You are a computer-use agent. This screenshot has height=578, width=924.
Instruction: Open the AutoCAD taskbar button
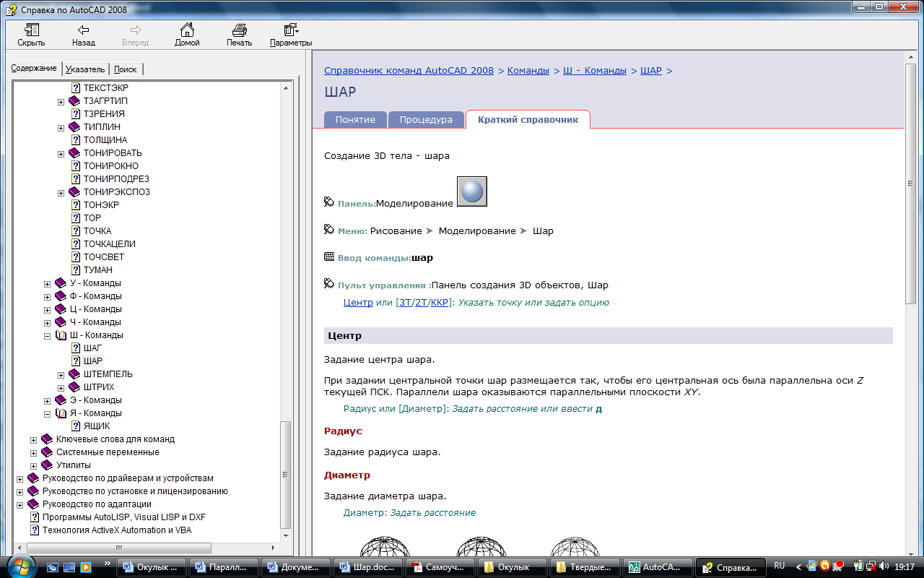coord(658,567)
